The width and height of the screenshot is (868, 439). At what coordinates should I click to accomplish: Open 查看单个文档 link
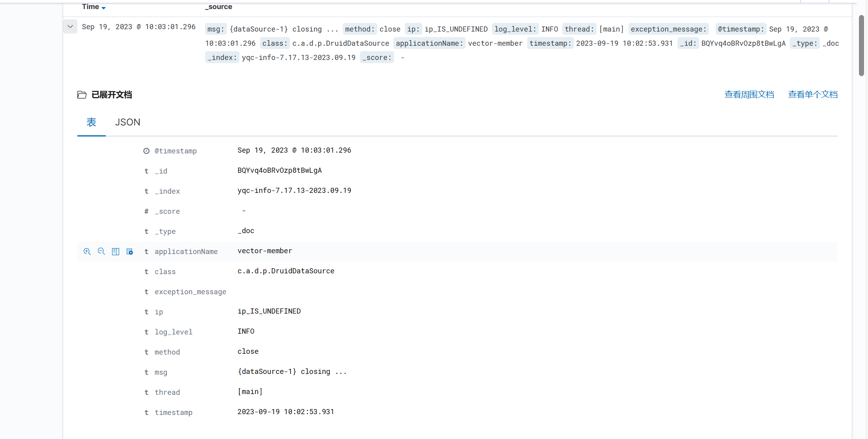[813, 95]
